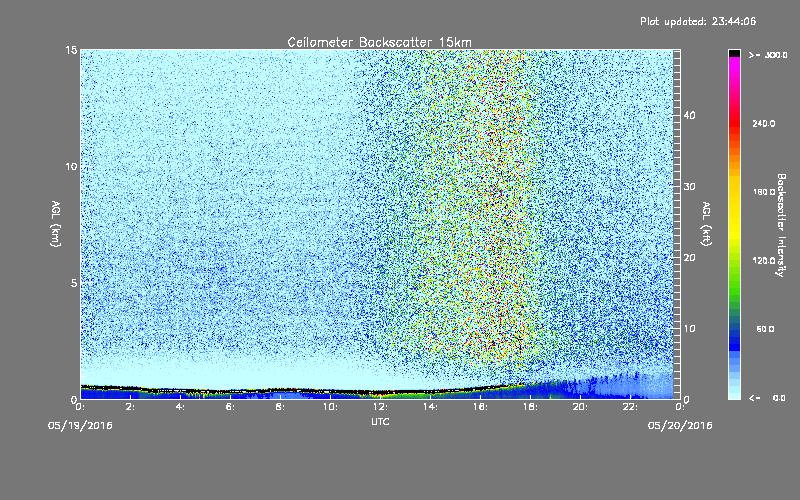Image resolution: width=800 pixels, height=500 pixels.
Task: Click the '20' tick on the kft axis
Action: point(689,258)
